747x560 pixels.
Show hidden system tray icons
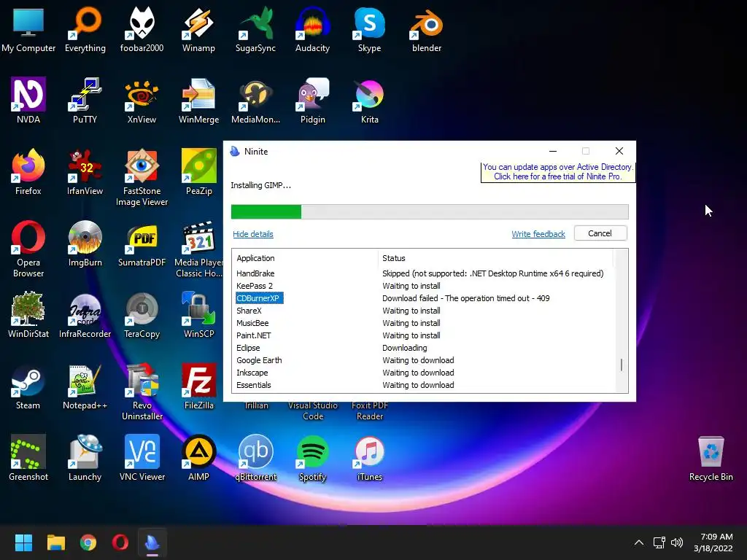click(639, 542)
